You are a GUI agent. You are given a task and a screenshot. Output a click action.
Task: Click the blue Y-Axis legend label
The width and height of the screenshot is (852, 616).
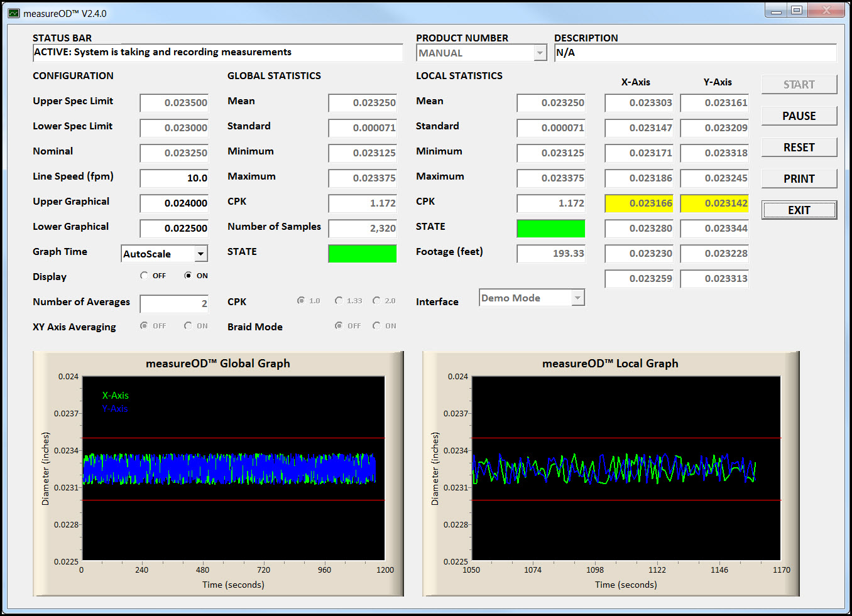point(115,409)
